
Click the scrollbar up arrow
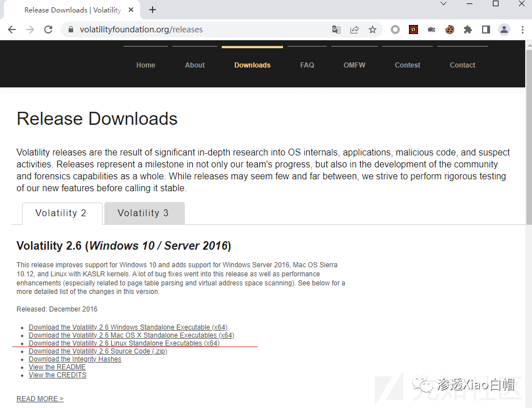pos(529,45)
